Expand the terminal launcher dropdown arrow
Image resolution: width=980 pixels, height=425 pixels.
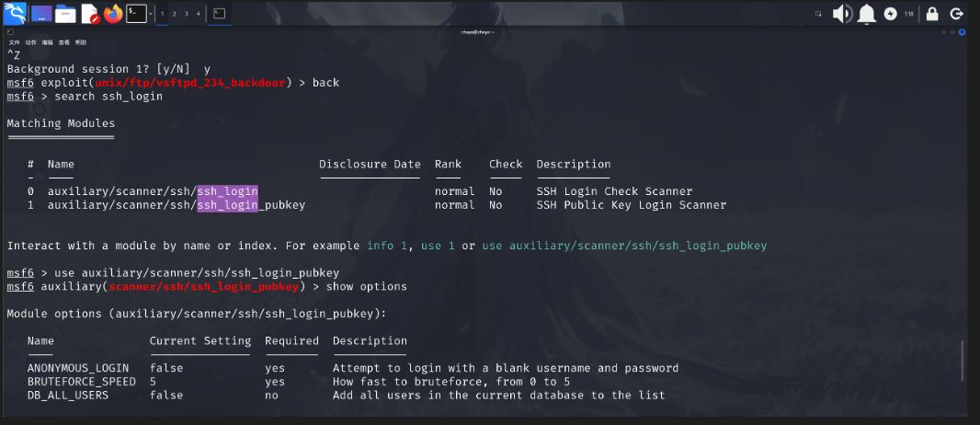[x=151, y=13]
